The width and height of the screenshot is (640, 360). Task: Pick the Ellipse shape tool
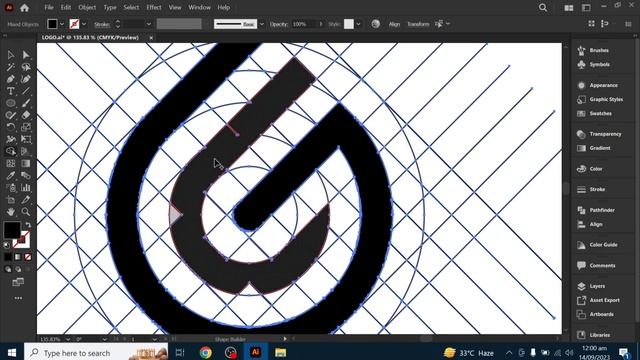(11, 103)
